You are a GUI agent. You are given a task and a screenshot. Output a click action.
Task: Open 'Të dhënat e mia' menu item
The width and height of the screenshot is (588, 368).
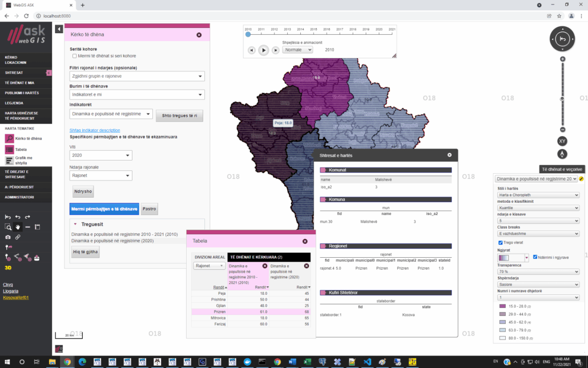coord(19,82)
